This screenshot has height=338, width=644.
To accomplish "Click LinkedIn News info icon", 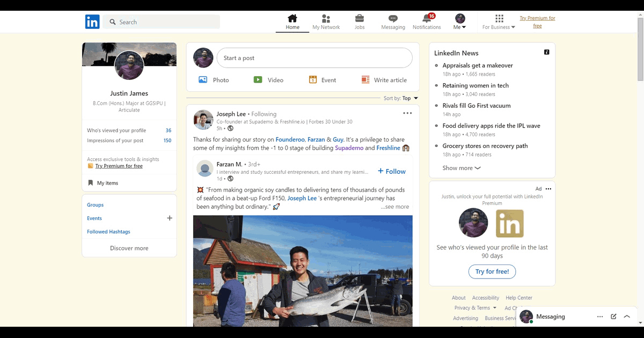I will (546, 52).
